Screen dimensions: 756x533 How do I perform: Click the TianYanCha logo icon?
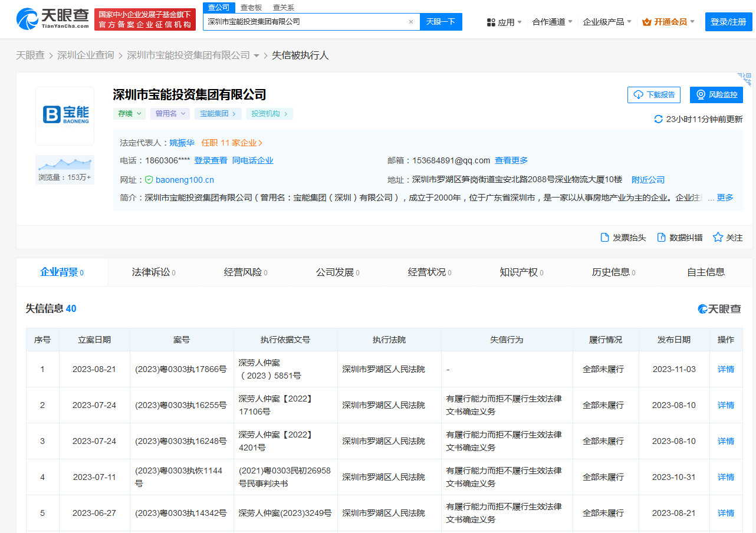click(x=28, y=19)
